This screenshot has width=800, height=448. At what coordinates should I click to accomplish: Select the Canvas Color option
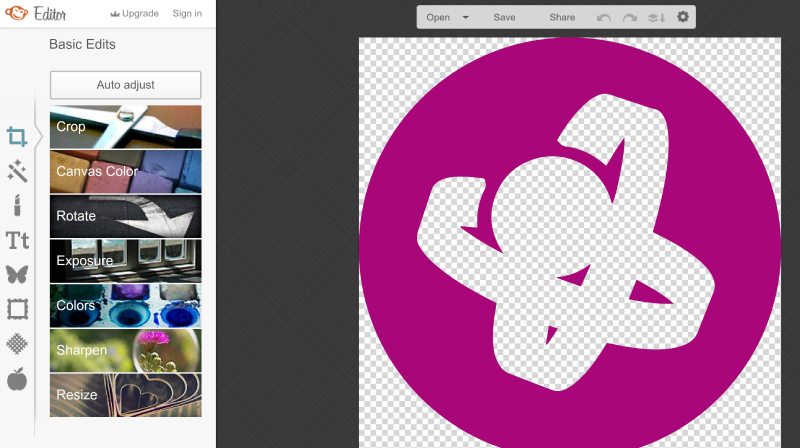[x=126, y=171]
